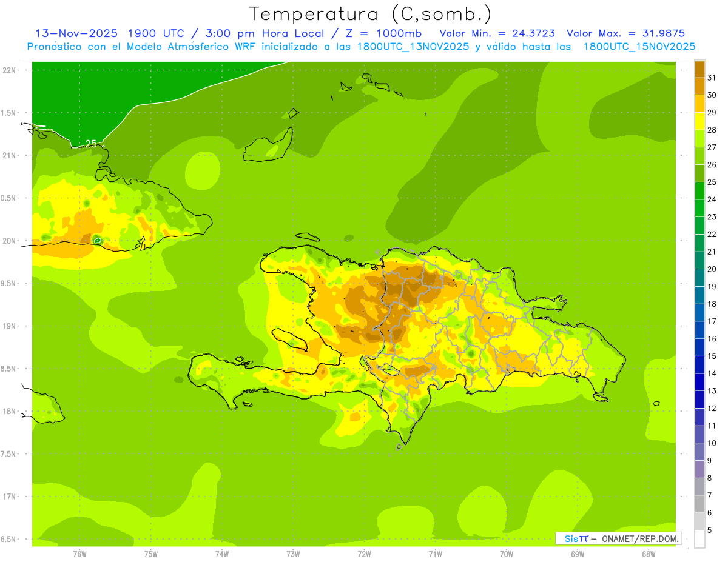Click the Valor Min. = 24.3723 text
Image resolution: width=728 pixels, height=562 pixels.
pyautogui.click(x=497, y=33)
